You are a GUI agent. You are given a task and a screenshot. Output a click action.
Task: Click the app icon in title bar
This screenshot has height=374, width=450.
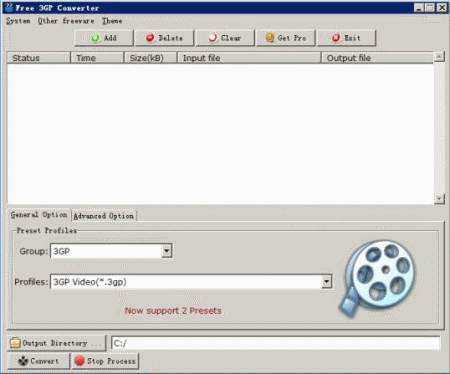(9, 7)
